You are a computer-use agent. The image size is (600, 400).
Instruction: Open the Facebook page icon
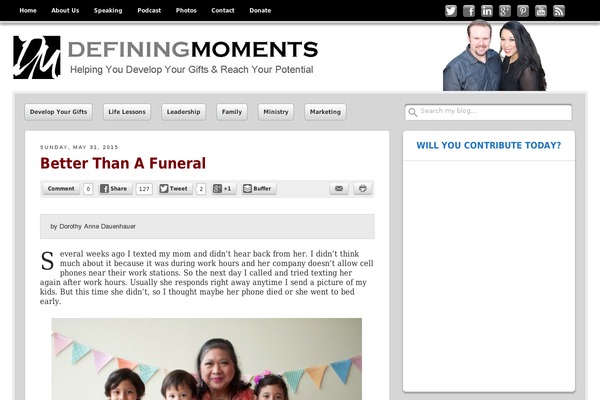coord(469,11)
